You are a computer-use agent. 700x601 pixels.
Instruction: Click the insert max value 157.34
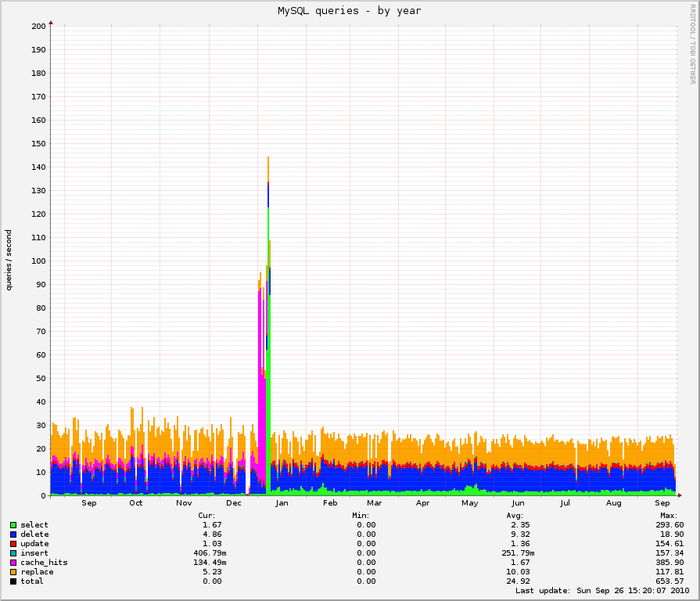[669, 553]
